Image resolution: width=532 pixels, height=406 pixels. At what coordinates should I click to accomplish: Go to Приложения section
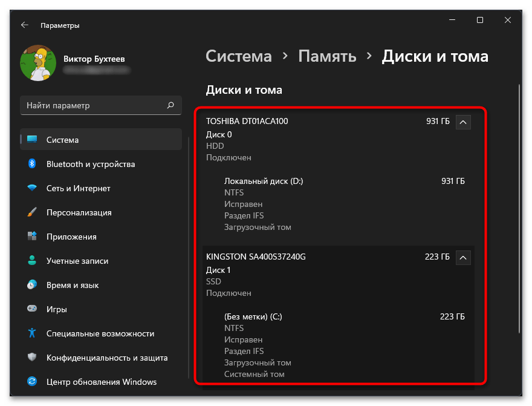pyautogui.click(x=71, y=237)
